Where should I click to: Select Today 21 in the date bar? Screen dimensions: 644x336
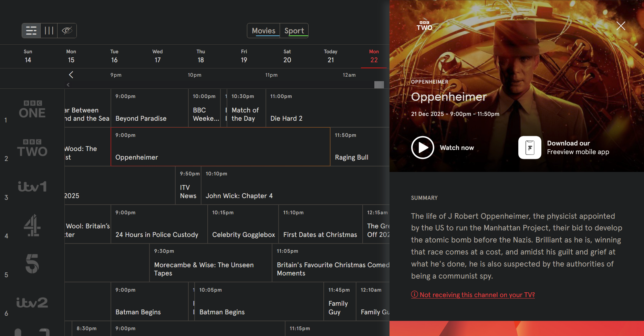pyautogui.click(x=331, y=56)
